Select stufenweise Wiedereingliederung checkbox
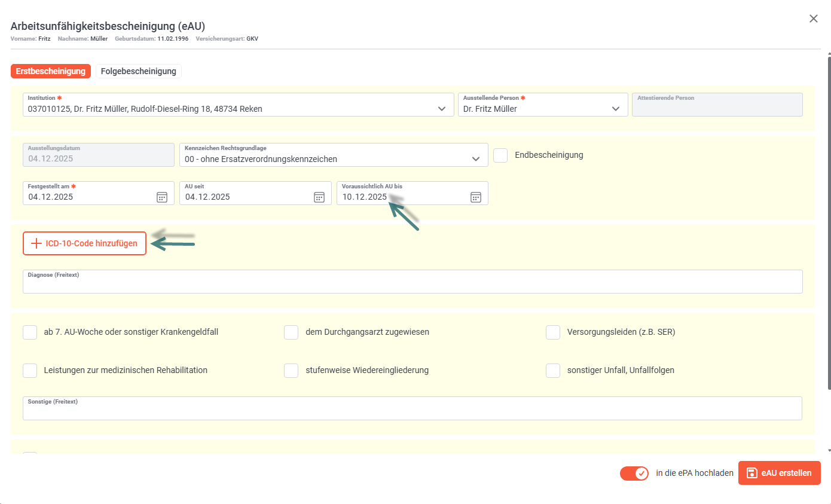This screenshot has height=504, width=831. coord(291,370)
